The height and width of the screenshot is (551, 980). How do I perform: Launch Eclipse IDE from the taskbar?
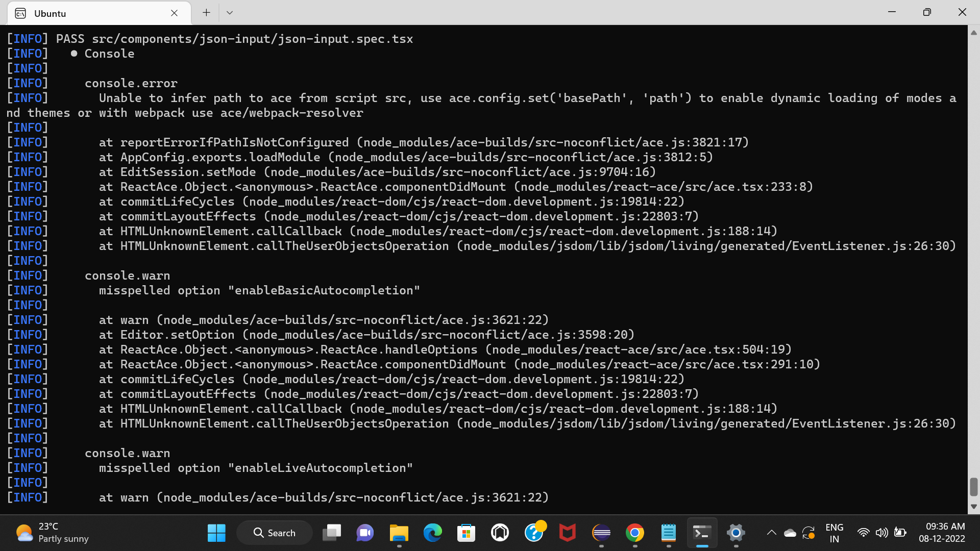tap(601, 532)
